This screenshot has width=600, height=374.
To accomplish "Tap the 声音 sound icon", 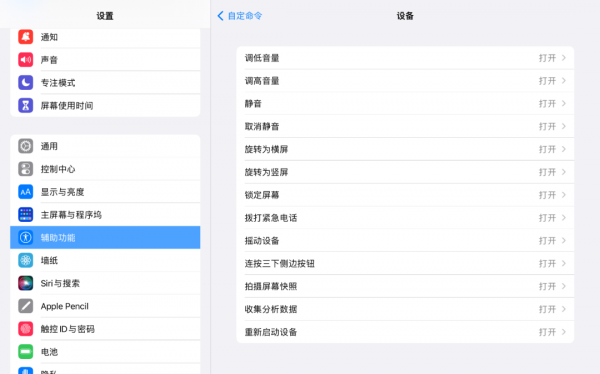I will click(26, 60).
